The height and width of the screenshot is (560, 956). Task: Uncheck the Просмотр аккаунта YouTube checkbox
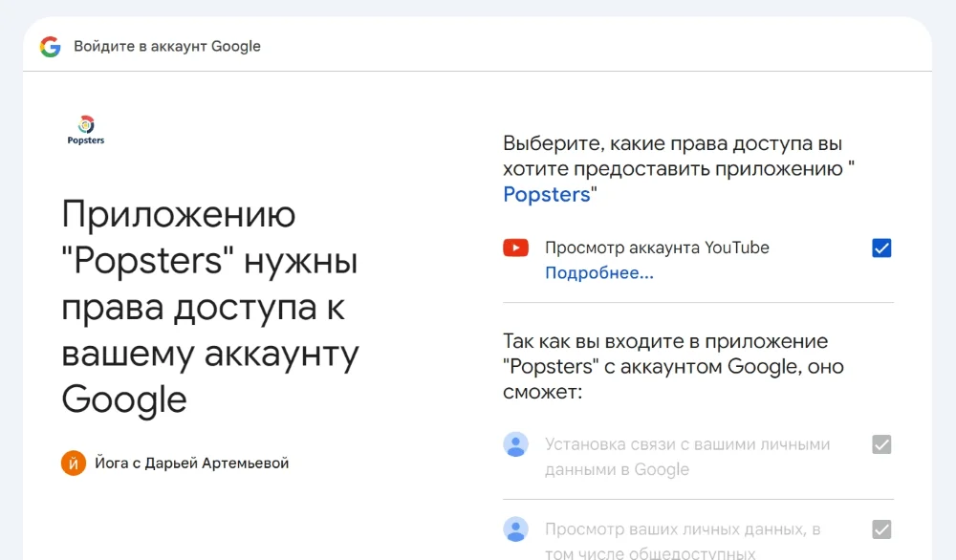tap(881, 248)
